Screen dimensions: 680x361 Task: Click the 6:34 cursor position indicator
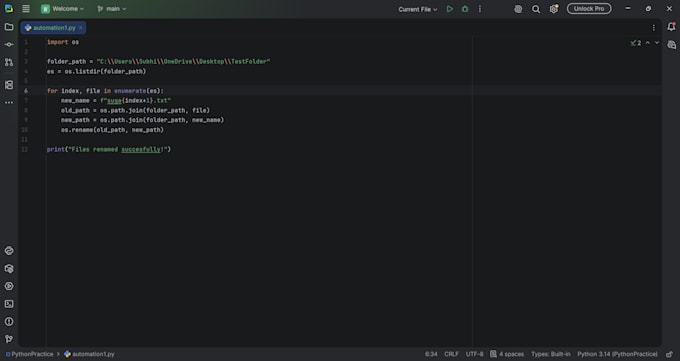coord(431,354)
